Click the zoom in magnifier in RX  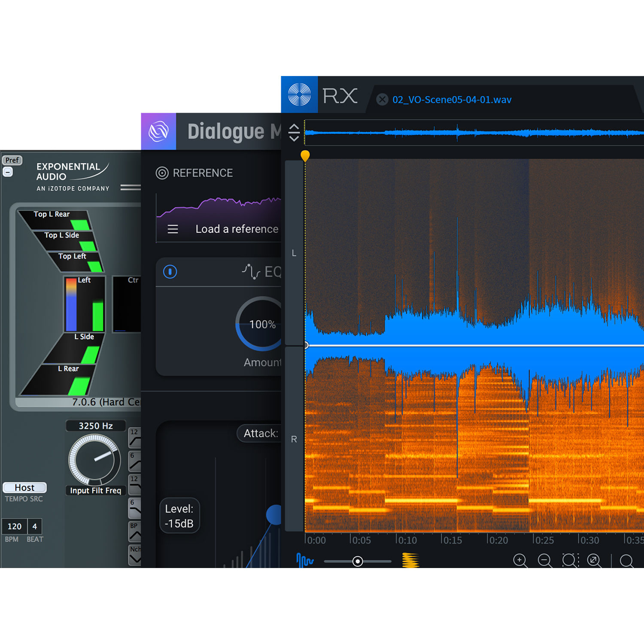520,561
